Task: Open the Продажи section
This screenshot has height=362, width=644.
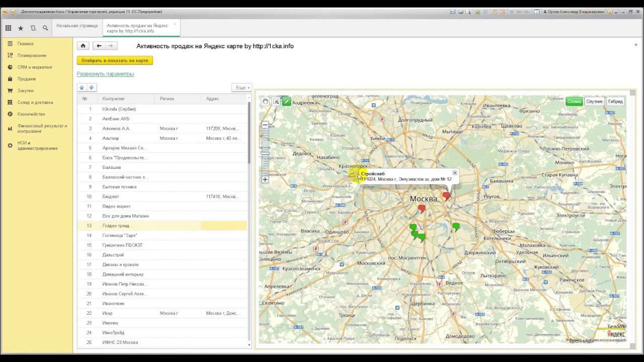Action: pyautogui.click(x=26, y=79)
